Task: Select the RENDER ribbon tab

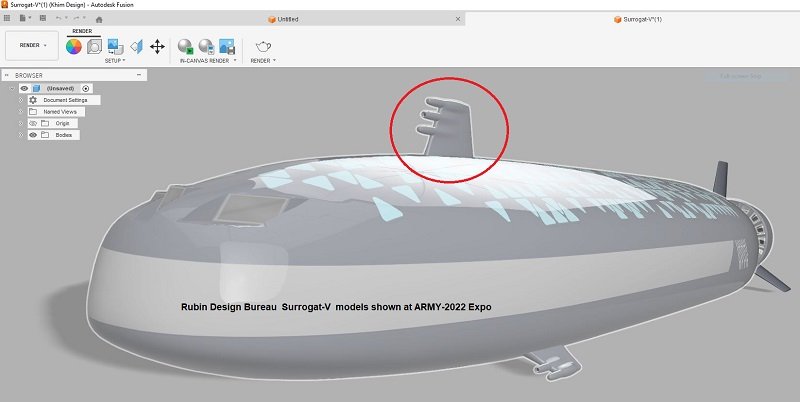Action: (x=82, y=31)
